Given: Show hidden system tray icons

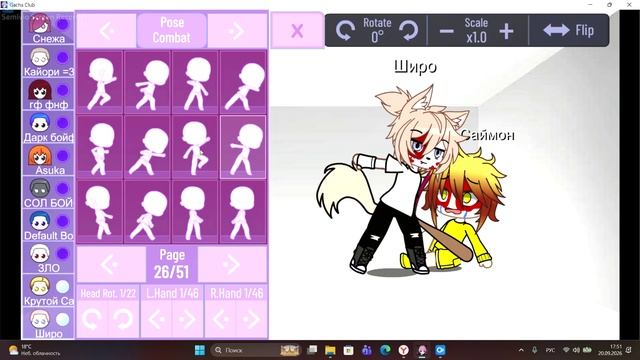Looking at the screenshot, I should 521,350.
